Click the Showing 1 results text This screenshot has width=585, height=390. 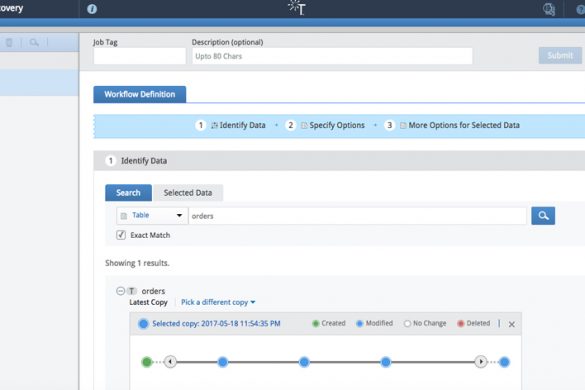point(137,263)
